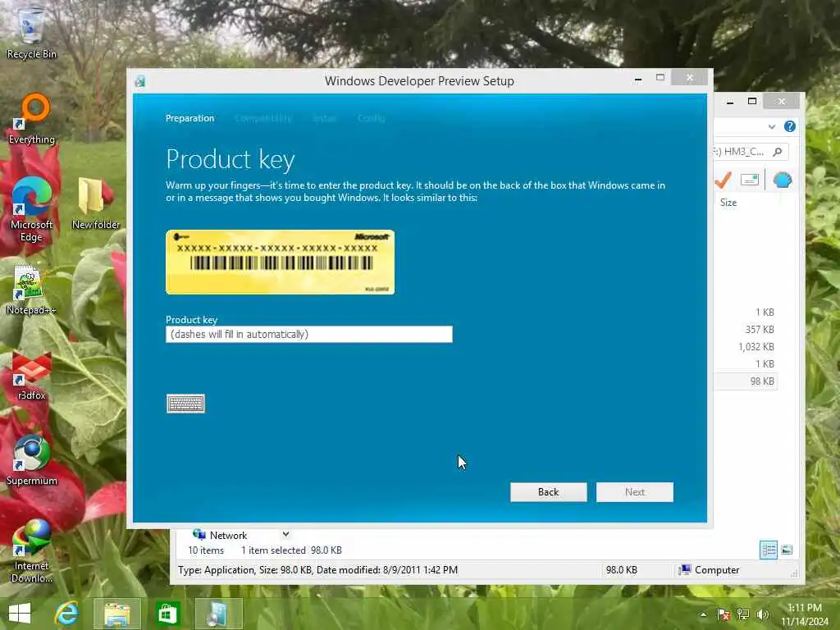This screenshot has height=630, width=840.
Task: Open the volume speaker tray icon
Action: pos(763,614)
